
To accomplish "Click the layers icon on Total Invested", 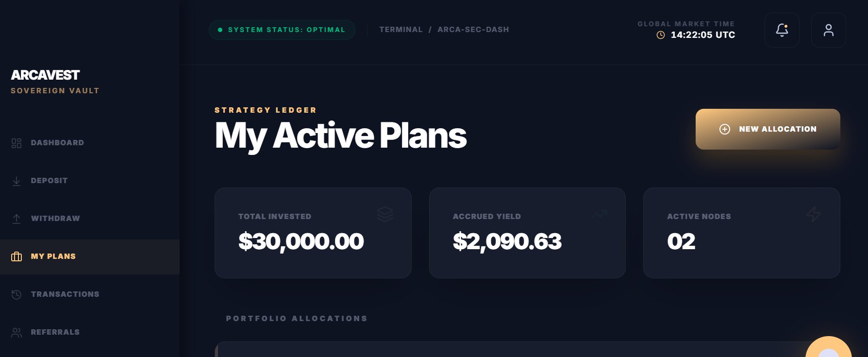I will pos(385,214).
